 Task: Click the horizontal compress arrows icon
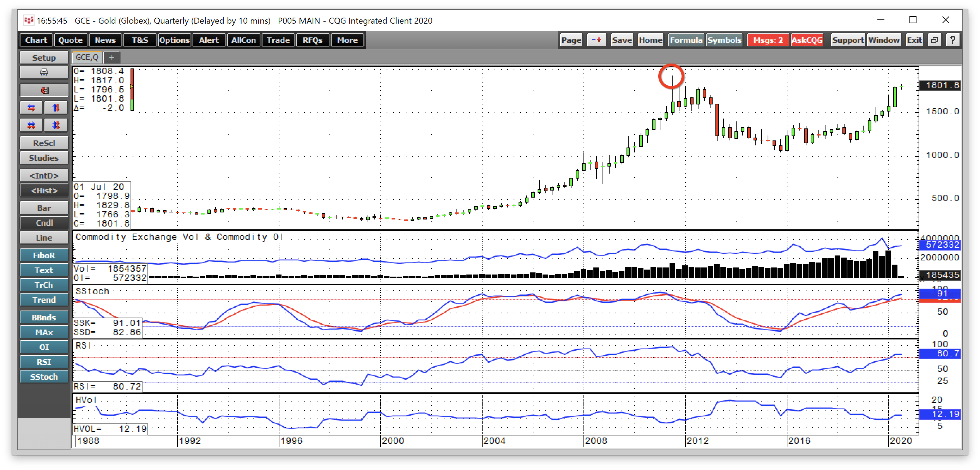32,125
